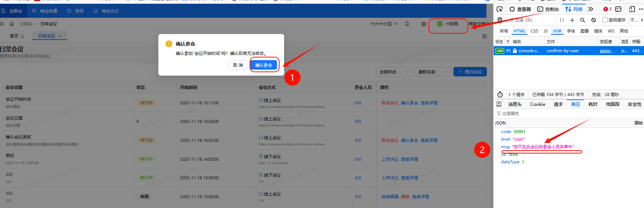Image resolution: width=644 pixels, height=208 pixels.
Task: Select the confirm-by-user request row
Action: [x=569, y=51]
